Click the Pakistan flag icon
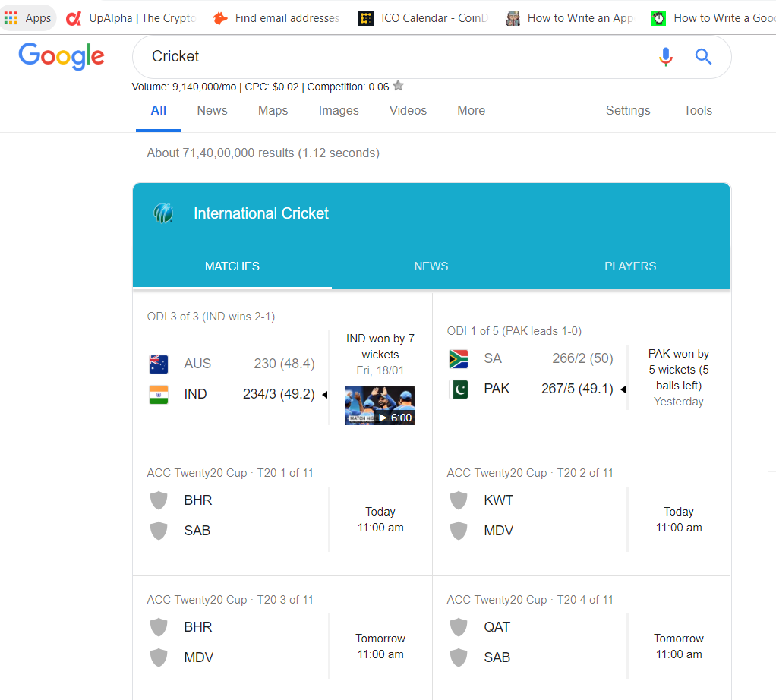 (x=459, y=389)
